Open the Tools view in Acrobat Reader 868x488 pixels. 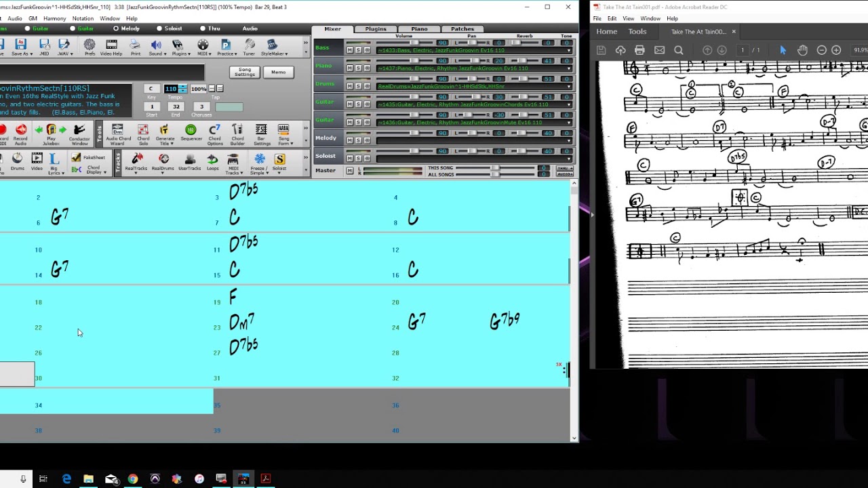(x=637, y=31)
